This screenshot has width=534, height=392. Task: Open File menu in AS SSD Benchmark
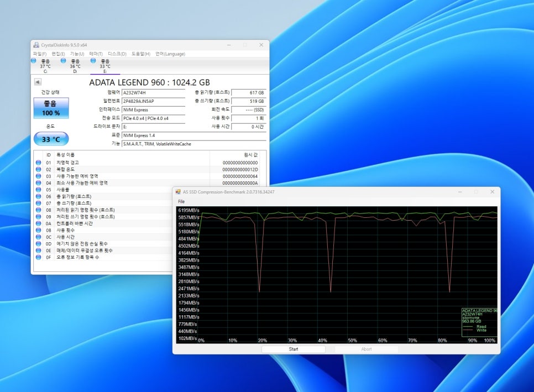coord(181,202)
